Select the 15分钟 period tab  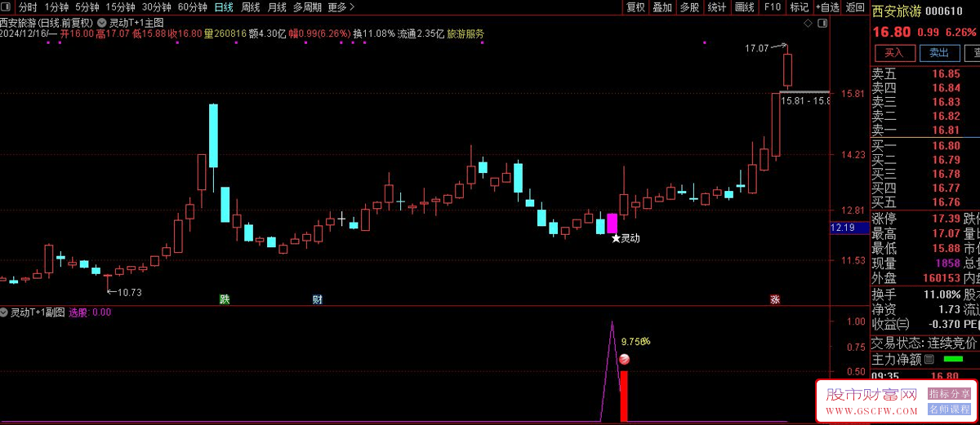click(x=121, y=7)
